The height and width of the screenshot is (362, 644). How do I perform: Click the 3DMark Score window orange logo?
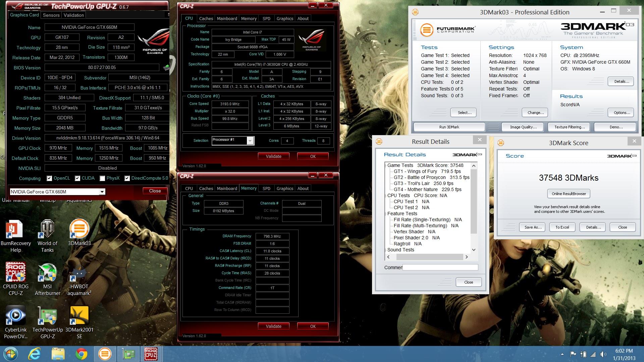[501, 143]
